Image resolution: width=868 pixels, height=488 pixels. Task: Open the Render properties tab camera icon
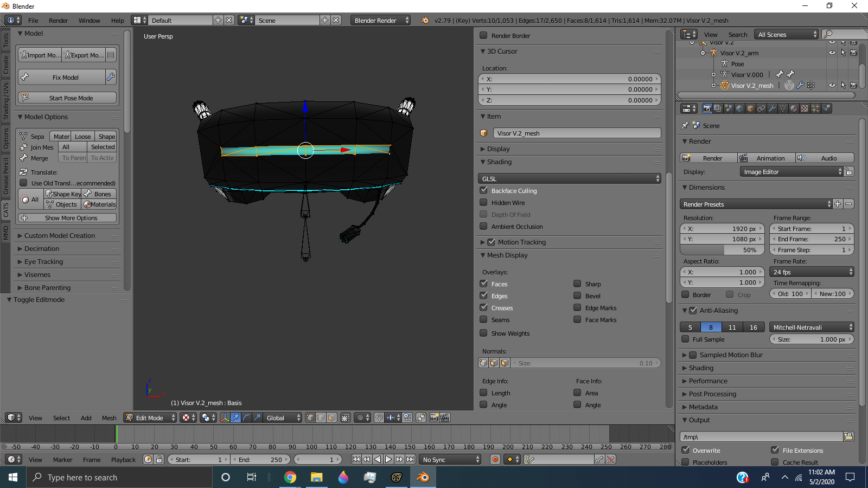[x=707, y=108]
